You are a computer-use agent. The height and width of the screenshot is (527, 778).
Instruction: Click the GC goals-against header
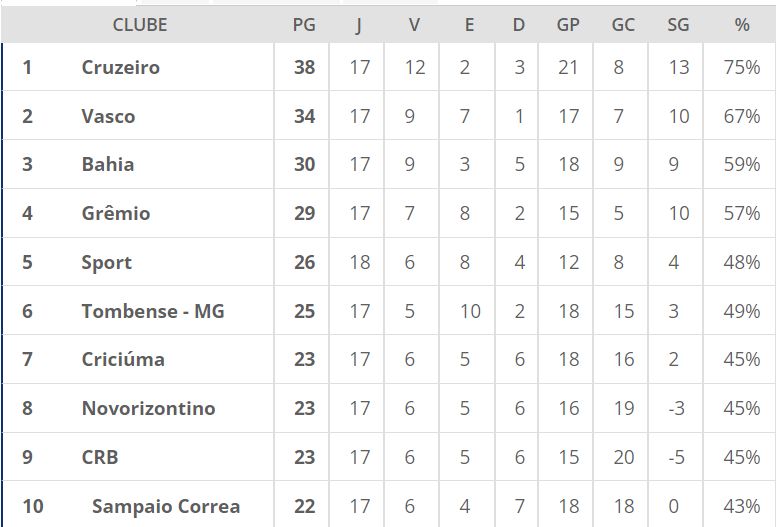[x=623, y=25]
